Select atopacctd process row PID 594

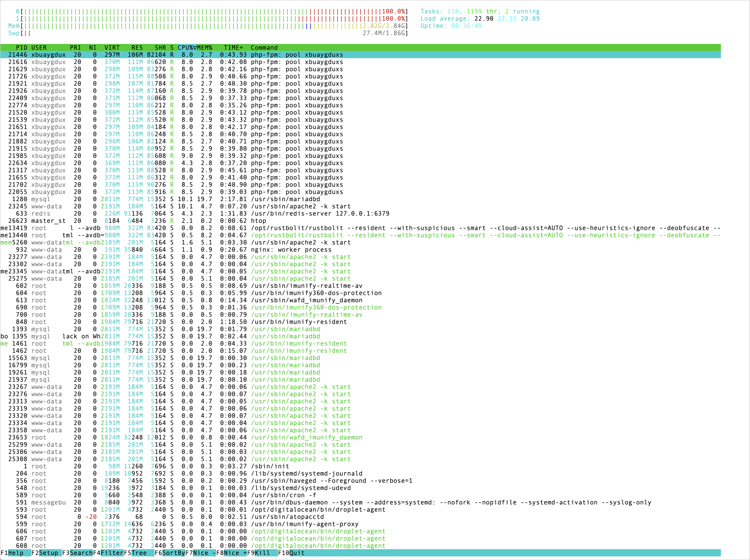pyautogui.click(x=360, y=517)
